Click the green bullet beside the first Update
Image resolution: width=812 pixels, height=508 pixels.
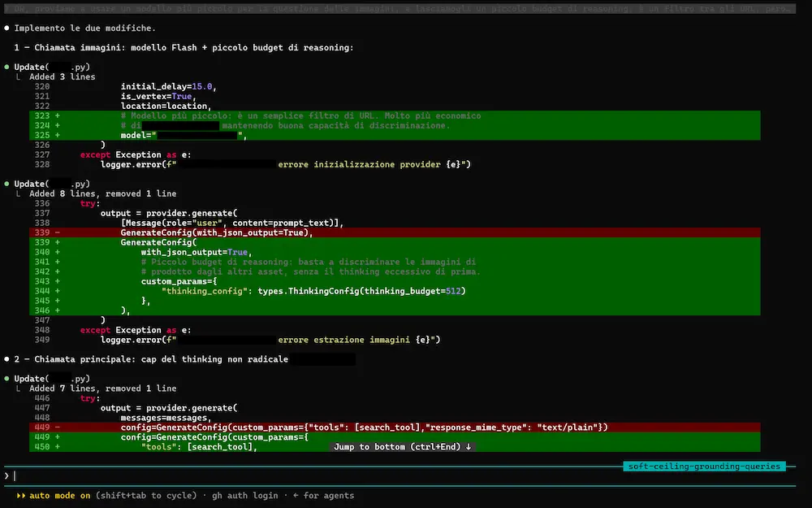click(x=6, y=67)
